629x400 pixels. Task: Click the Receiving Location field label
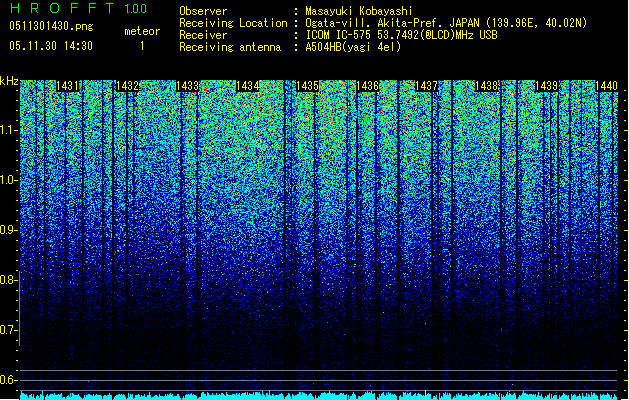click(x=233, y=23)
